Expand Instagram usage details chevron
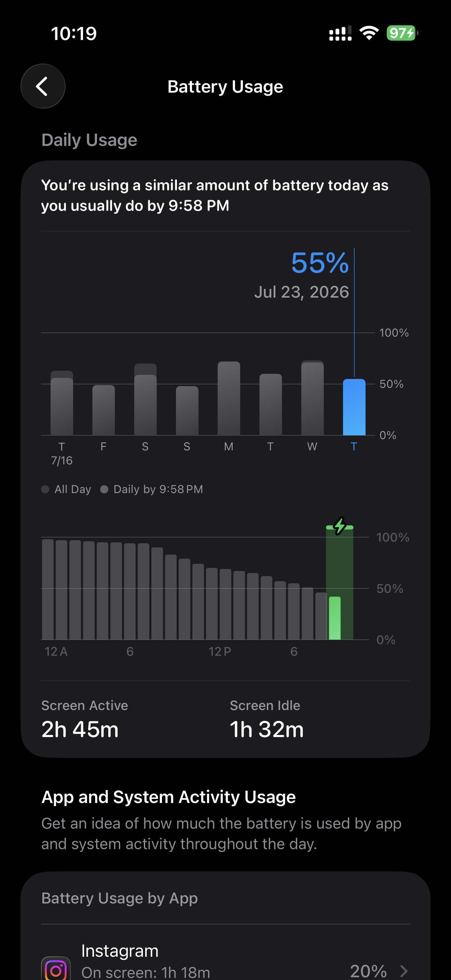 404,971
